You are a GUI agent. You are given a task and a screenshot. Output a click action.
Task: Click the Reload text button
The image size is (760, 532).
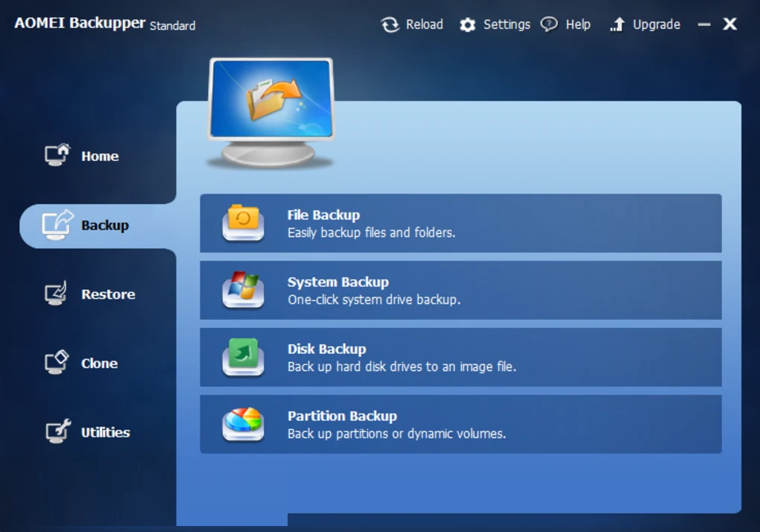tap(425, 25)
